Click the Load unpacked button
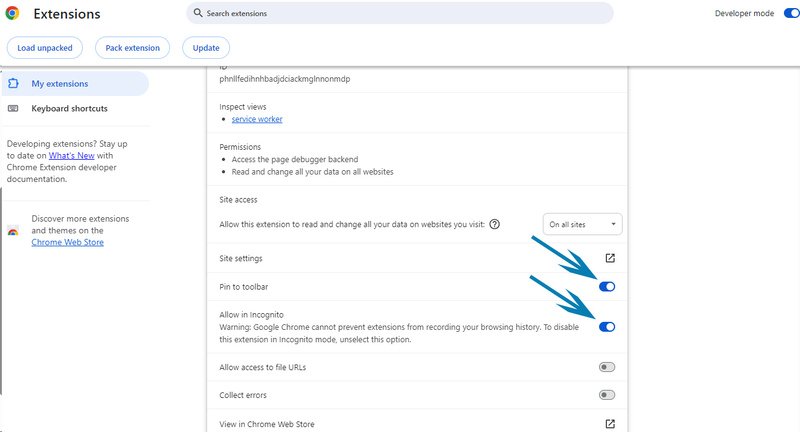Viewport: 800px width, 432px height. (x=45, y=48)
